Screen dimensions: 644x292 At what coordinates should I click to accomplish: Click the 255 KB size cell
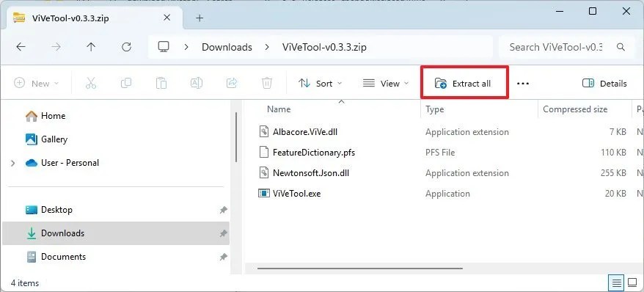tap(613, 173)
